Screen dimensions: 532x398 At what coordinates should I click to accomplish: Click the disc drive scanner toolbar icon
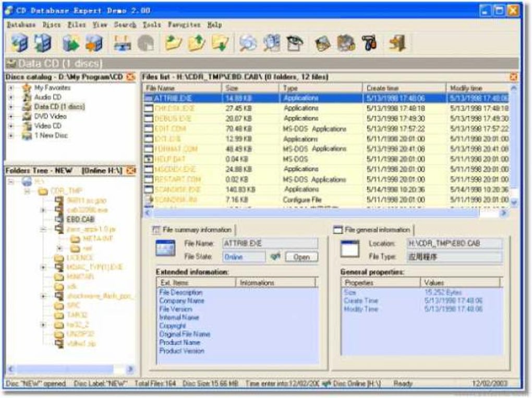pyautogui.click(x=122, y=43)
